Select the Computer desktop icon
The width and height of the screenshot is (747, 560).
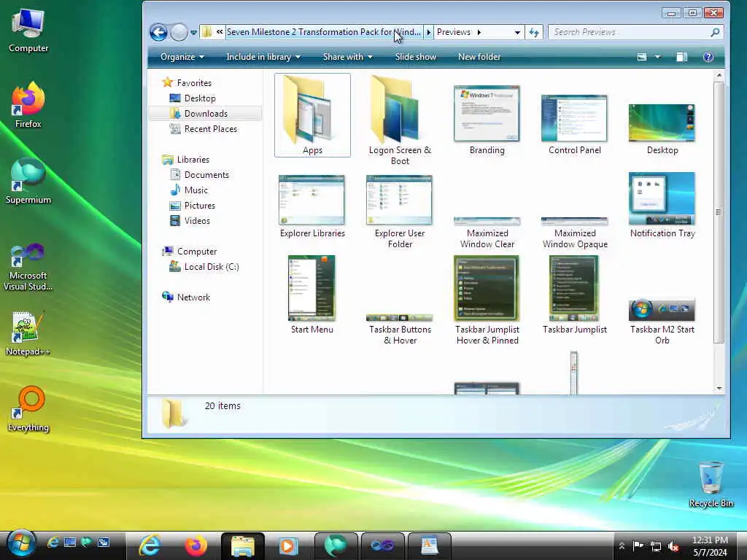[28, 31]
